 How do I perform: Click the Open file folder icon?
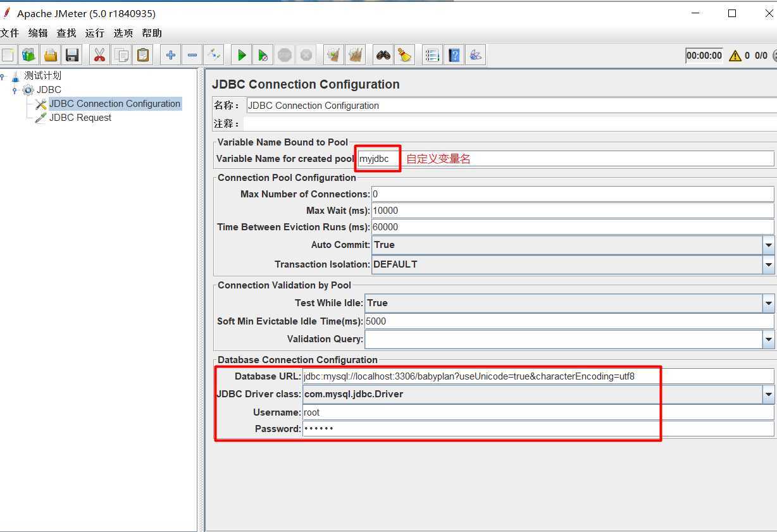50,56
